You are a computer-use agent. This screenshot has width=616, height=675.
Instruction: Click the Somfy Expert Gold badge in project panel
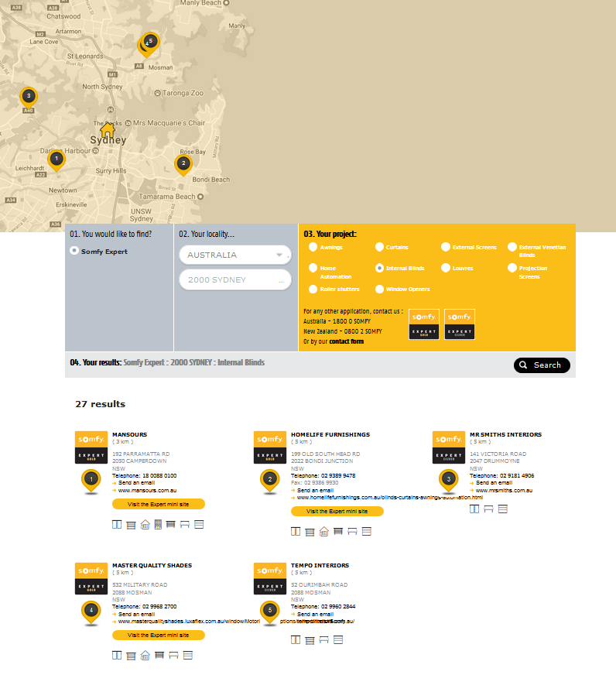[x=424, y=324]
